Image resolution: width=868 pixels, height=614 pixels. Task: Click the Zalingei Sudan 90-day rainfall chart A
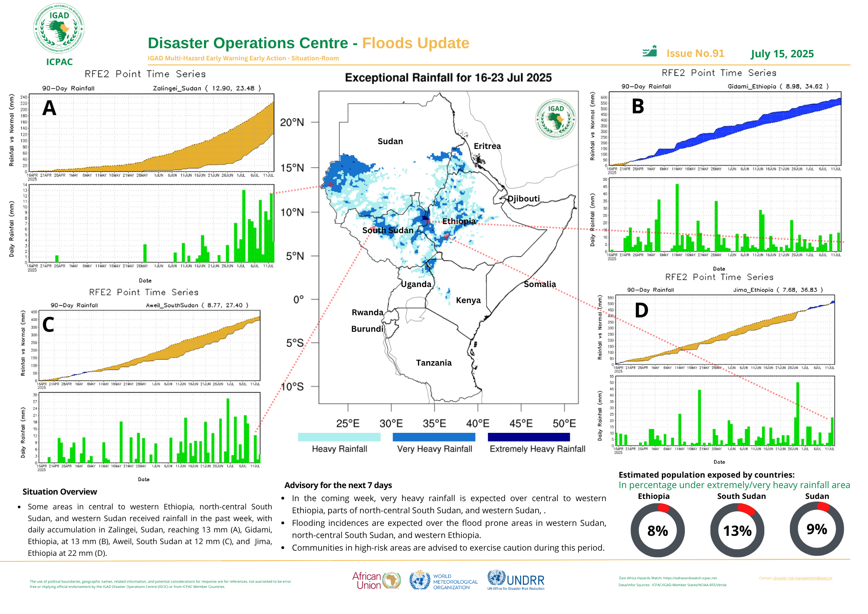[x=151, y=132]
